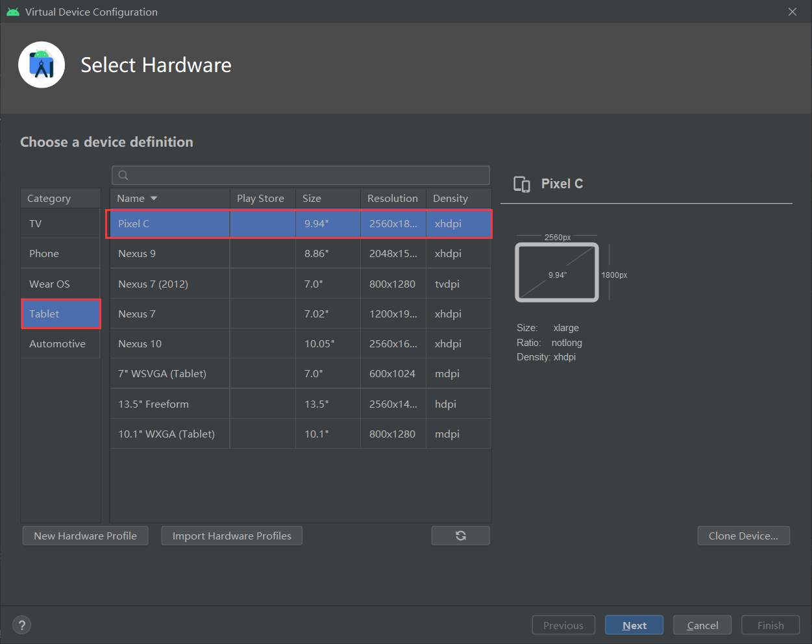Click the device screen preview diagram
The height and width of the screenshot is (644, 812).
557,272
